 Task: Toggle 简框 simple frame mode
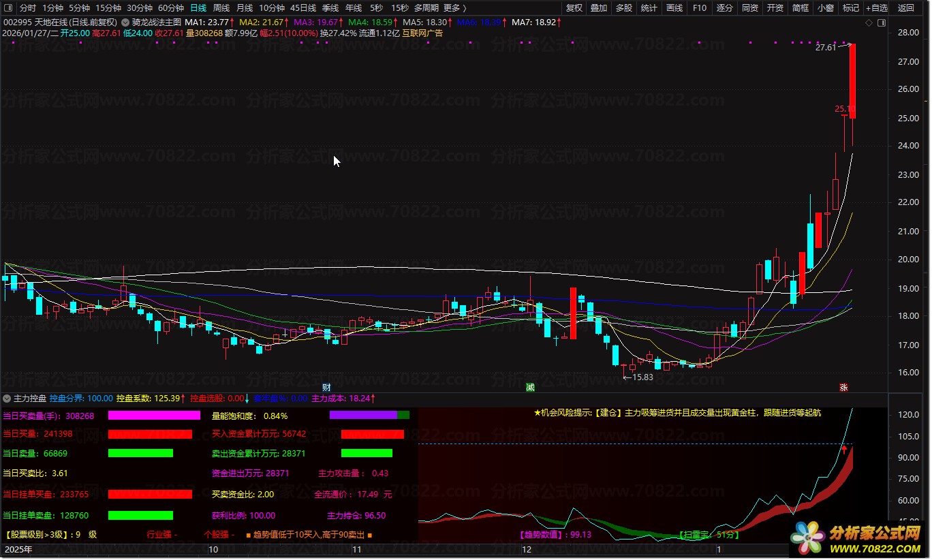pos(801,8)
